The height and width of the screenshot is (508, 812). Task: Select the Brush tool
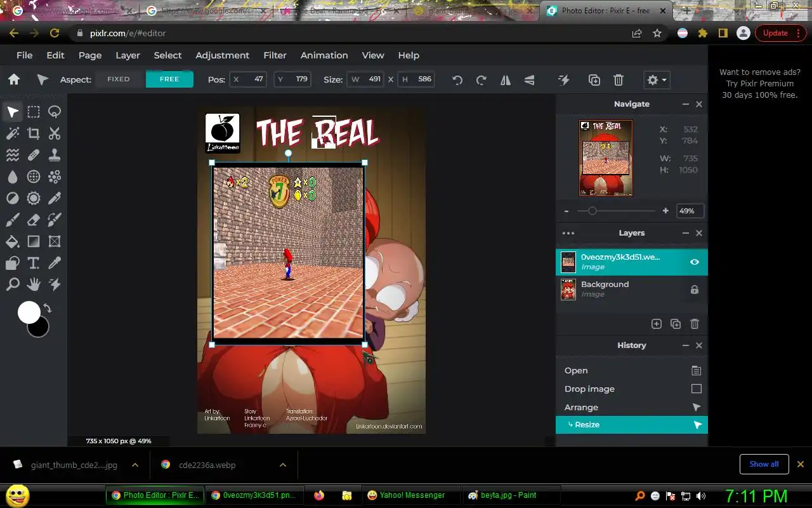click(13, 220)
